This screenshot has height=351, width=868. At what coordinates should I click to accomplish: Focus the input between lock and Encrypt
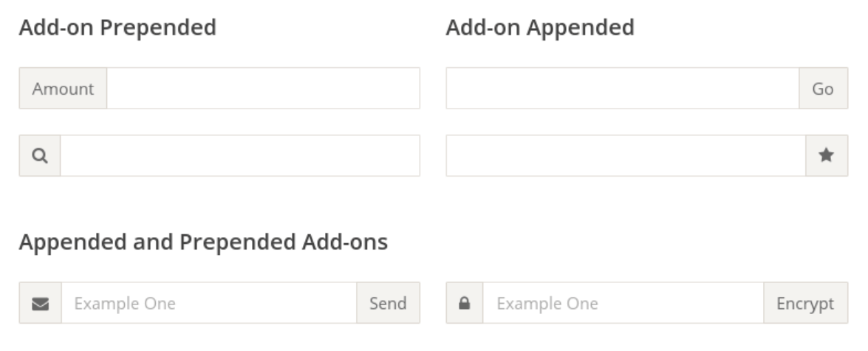coord(622,303)
